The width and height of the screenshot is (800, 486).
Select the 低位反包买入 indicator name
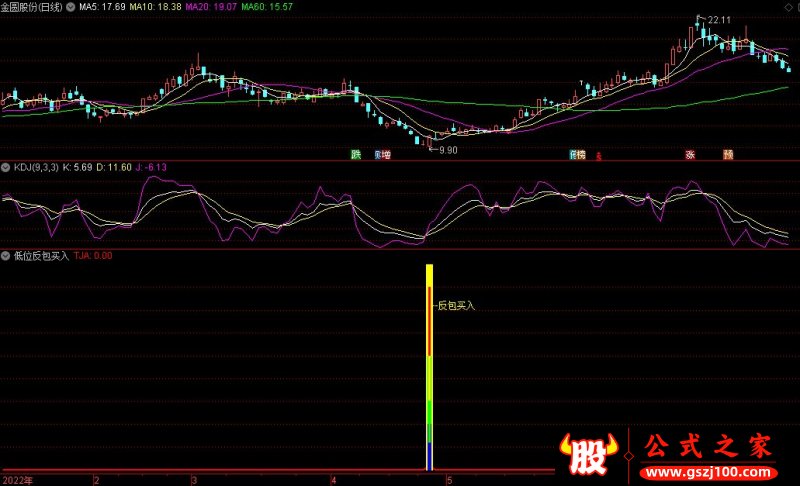pyautogui.click(x=41, y=256)
